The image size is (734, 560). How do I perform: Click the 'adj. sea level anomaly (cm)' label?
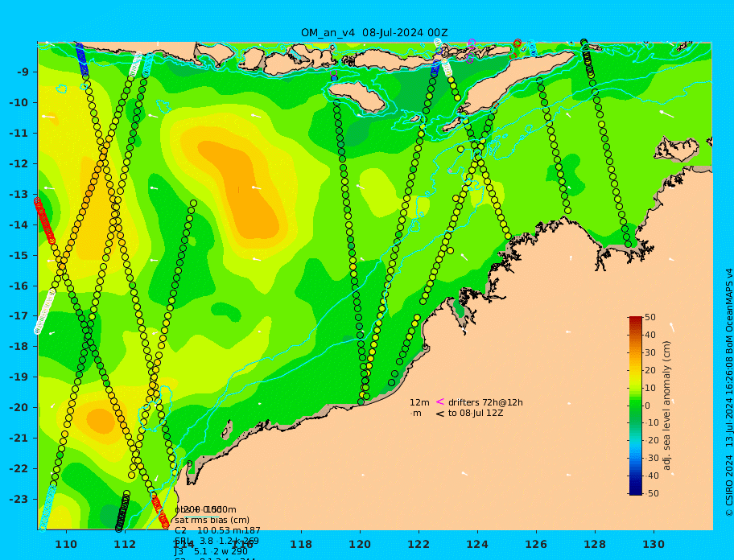click(x=667, y=406)
